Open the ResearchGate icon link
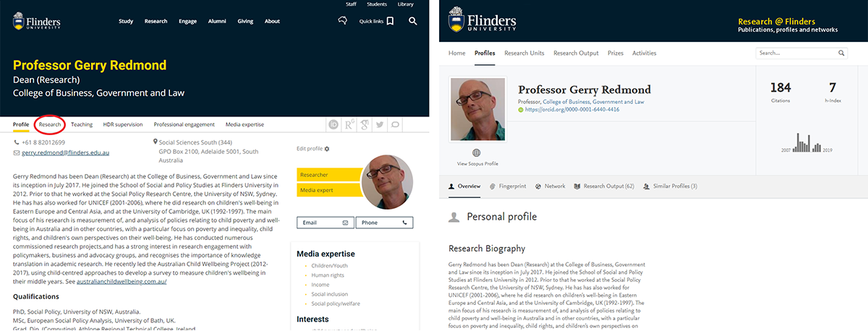Screen dimensions: 868x331 (x=349, y=124)
